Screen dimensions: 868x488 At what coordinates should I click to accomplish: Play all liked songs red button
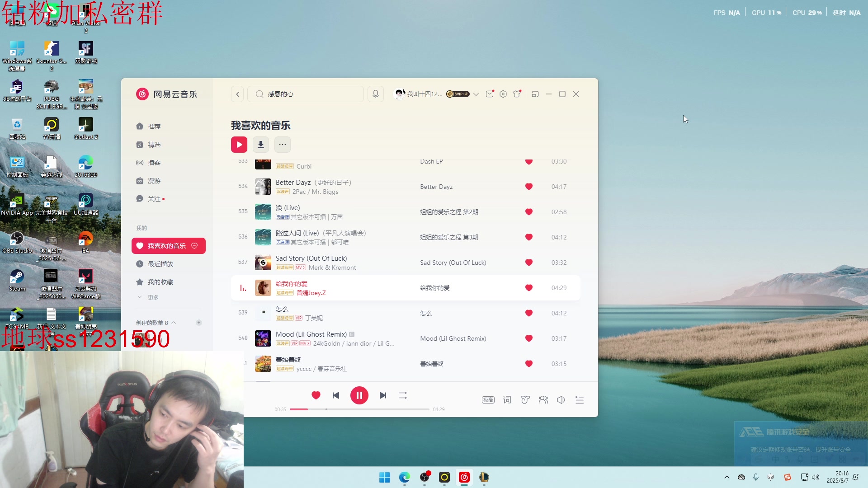(x=239, y=145)
